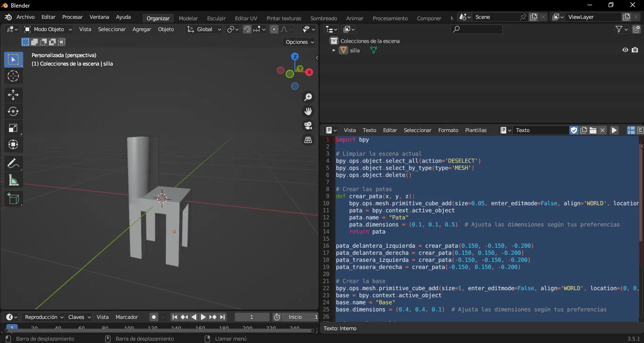Hide silla collection with eye icon

[x=625, y=50]
